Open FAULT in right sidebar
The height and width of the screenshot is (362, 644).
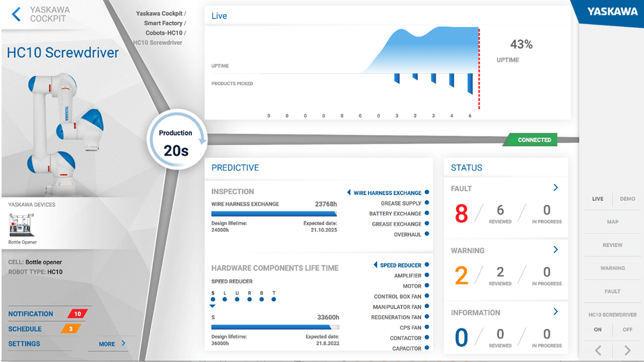[x=613, y=291]
